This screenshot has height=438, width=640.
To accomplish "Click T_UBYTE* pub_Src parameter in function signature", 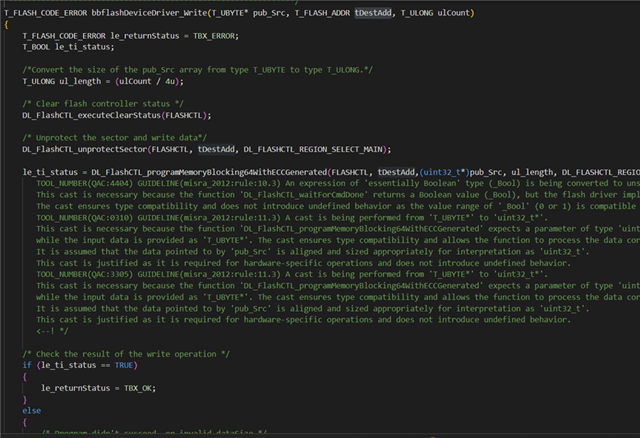I will pos(248,13).
